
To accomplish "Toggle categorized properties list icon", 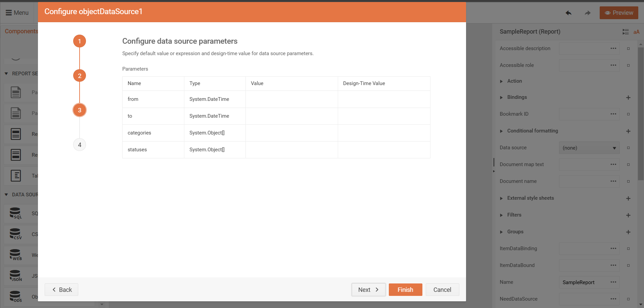I will [x=625, y=32].
